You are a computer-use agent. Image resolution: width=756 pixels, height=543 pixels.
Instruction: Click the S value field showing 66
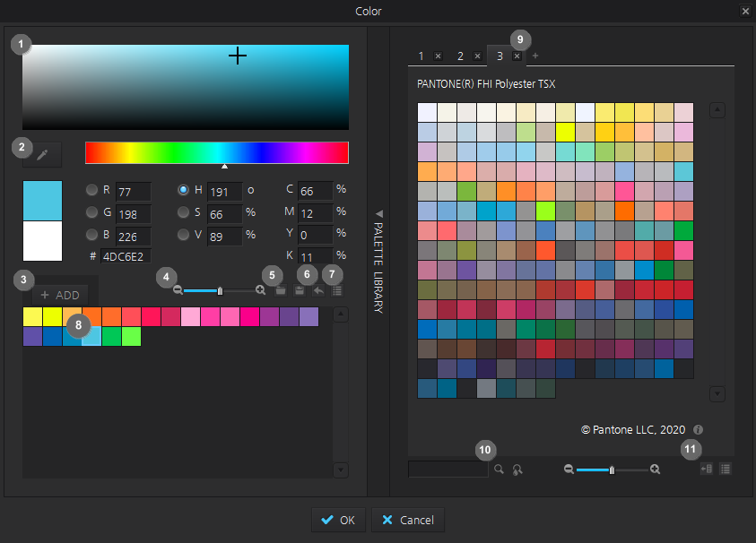(225, 214)
